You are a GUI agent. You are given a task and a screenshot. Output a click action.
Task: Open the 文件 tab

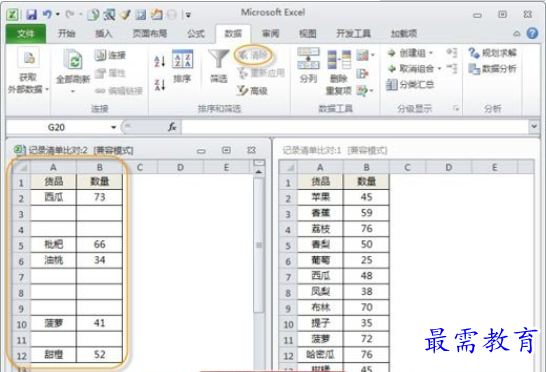pos(26,33)
